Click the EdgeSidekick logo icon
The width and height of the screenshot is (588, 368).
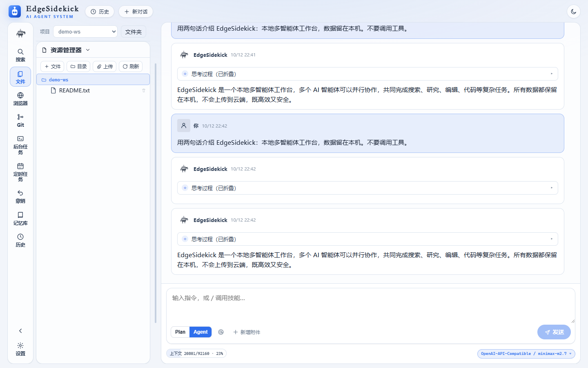click(x=15, y=11)
